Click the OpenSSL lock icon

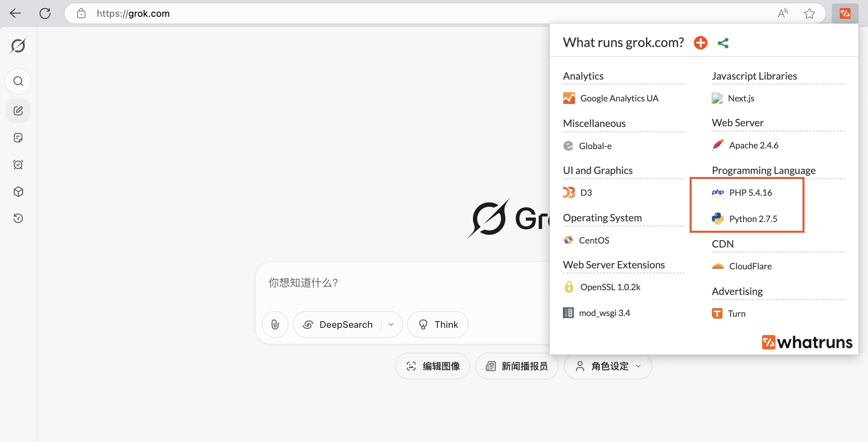(x=569, y=287)
